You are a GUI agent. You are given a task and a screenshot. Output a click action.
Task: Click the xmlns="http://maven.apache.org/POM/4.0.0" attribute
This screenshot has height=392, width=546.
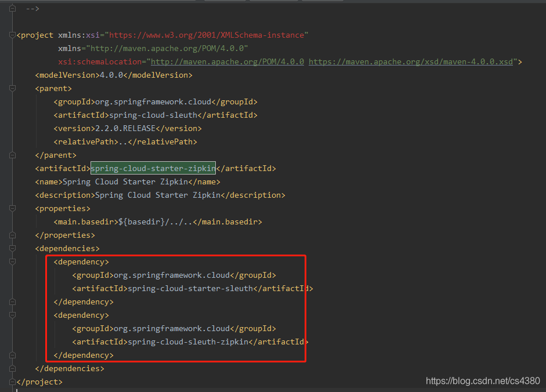point(153,48)
